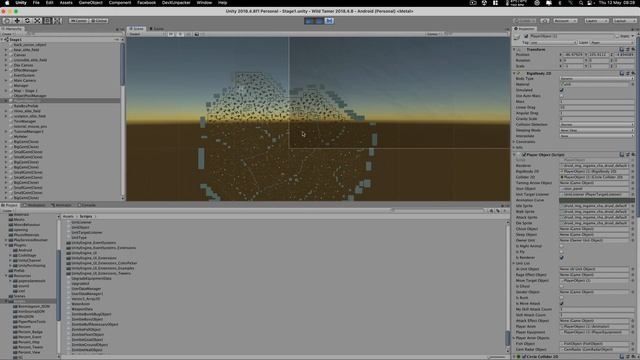Toggle the Static checkbox in Inspector

point(618,36)
